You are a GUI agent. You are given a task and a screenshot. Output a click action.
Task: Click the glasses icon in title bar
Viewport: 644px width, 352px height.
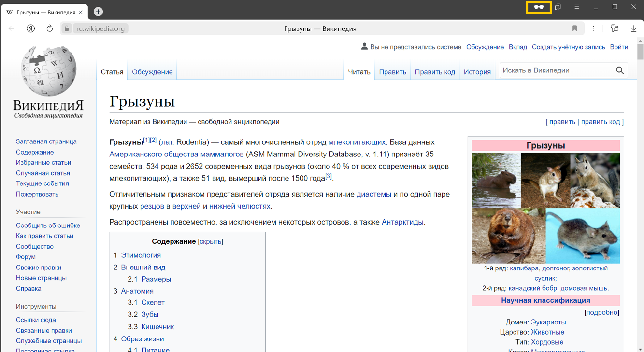(x=539, y=7)
